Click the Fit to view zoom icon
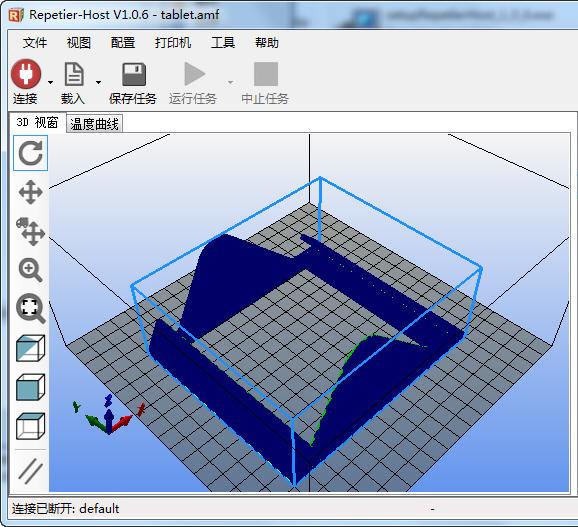The width and height of the screenshot is (578, 527). tap(31, 309)
